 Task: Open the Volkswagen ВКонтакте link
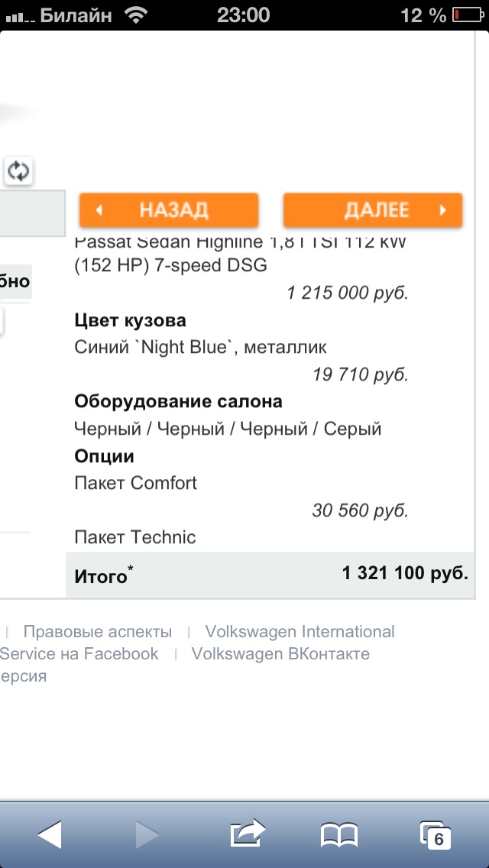point(280,654)
